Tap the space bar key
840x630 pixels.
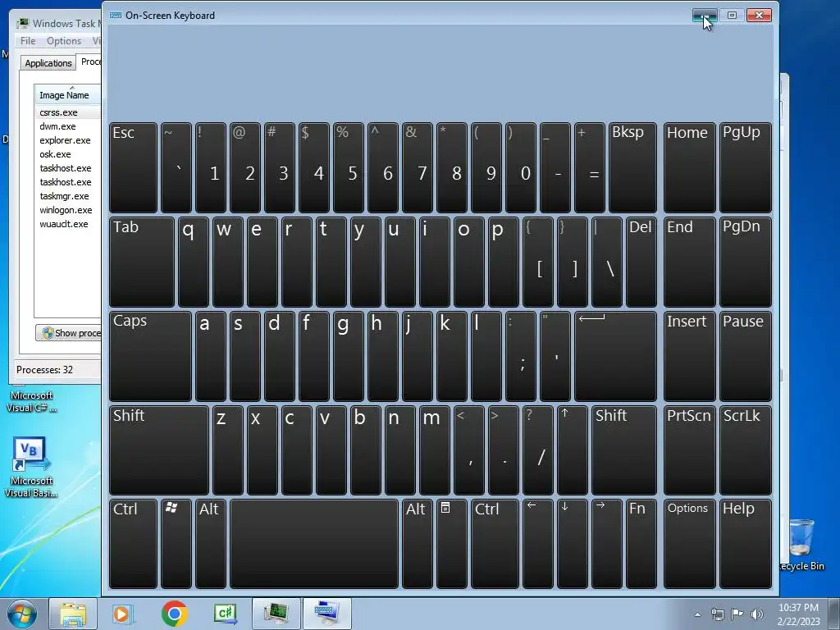(x=314, y=544)
